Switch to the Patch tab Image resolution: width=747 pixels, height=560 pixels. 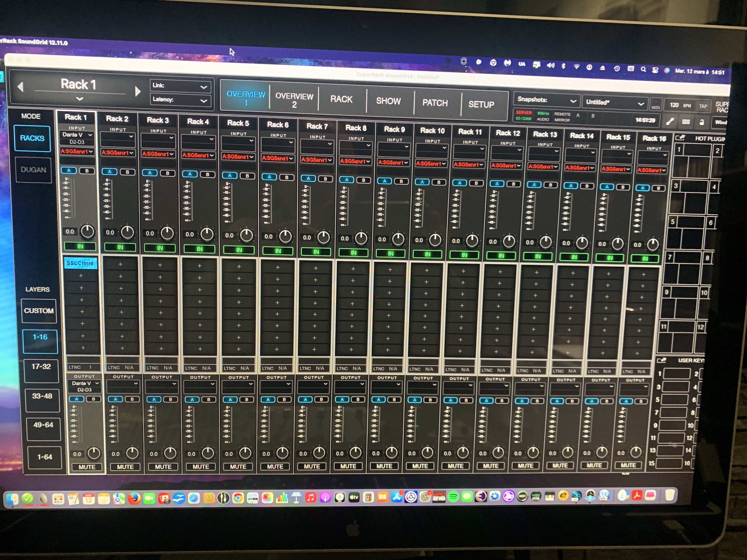(435, 103)
